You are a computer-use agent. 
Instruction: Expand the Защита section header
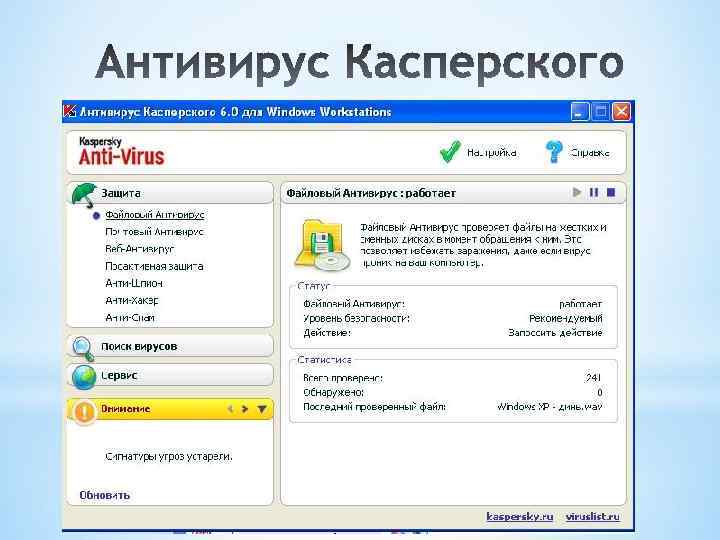tap(170, 193)
